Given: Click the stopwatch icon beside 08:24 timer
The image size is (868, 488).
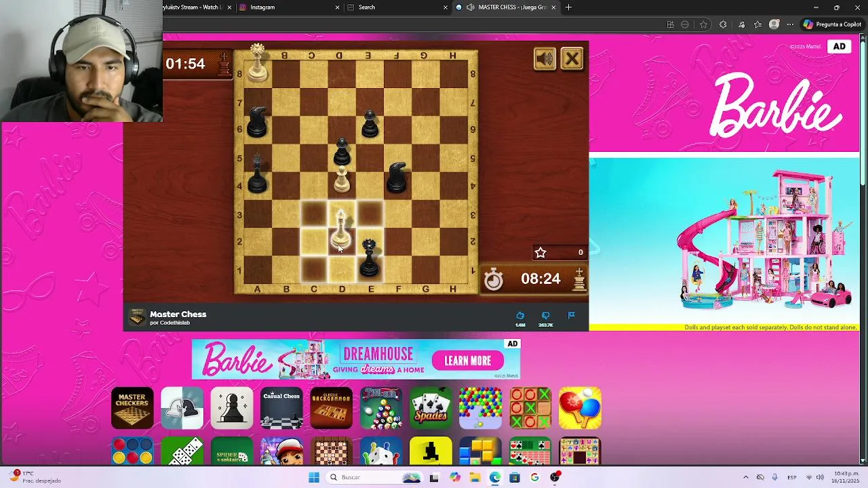Looking at the screenshot, I should 494,279.
